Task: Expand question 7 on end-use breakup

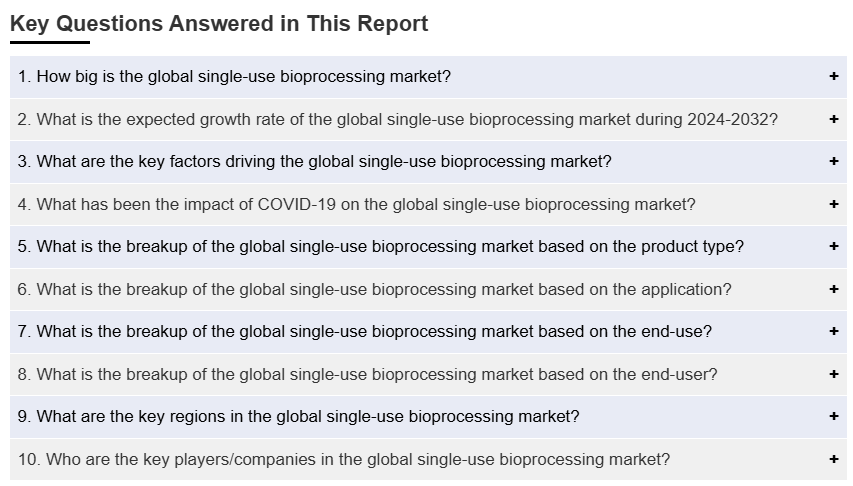Action: tap(428, 331)
